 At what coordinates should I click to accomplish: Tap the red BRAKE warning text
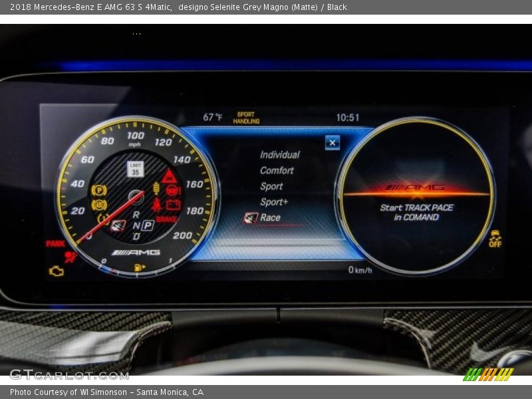(x=167, y=219)
